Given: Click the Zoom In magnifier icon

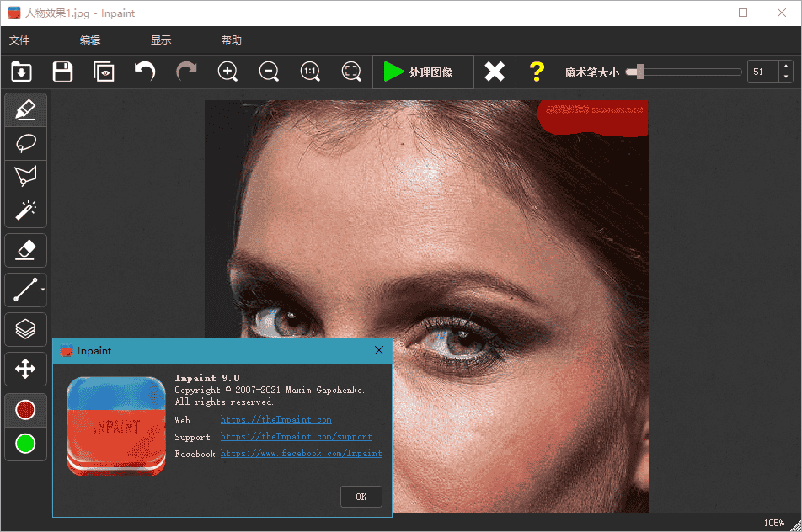Looking at the screenshot, I should click(227, 72).
